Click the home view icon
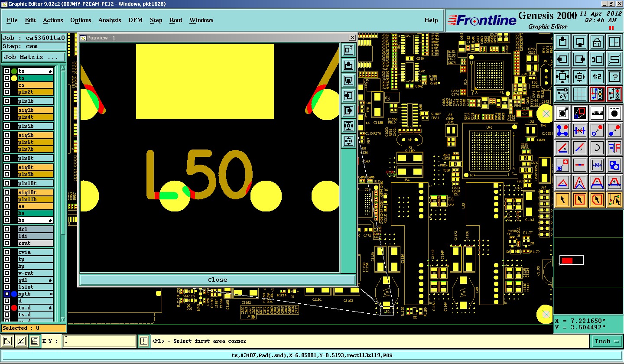The image size is (624, 364). click(x=597, y=42)
